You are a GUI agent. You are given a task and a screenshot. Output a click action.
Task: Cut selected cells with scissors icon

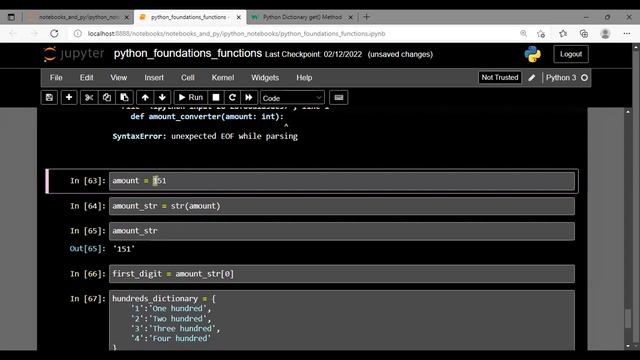click(x=89, y=98)
